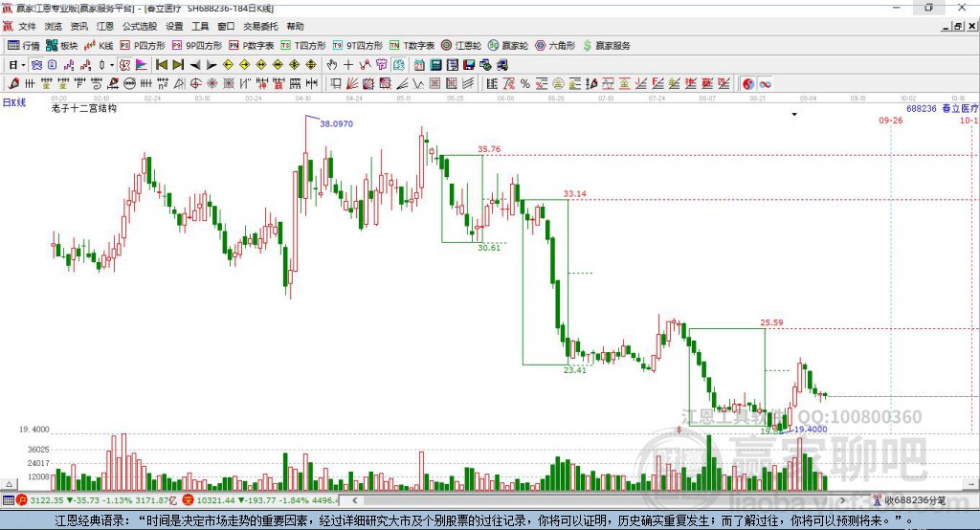Click the up triangle beside volume panel
Viewport: 980px width, 530px height.
(9, 484)
